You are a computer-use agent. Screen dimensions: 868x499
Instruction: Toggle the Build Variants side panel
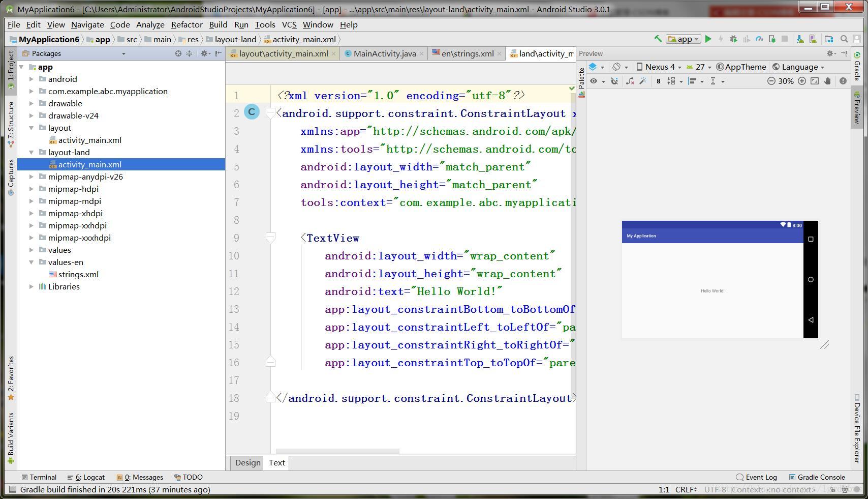click(11, 438)
